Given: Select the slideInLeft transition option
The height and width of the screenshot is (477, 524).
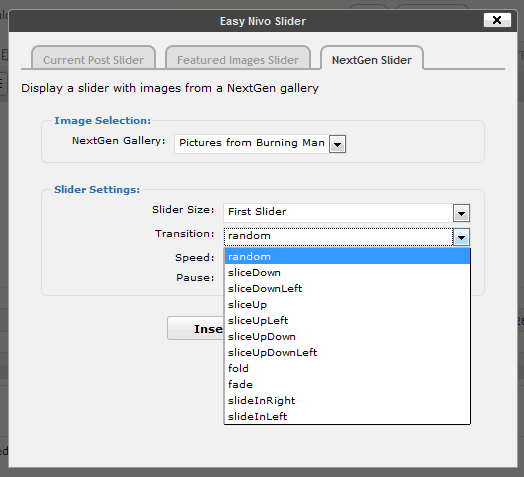Looking at the screenshot, I should pyautogui.click(x=347, y=416).
